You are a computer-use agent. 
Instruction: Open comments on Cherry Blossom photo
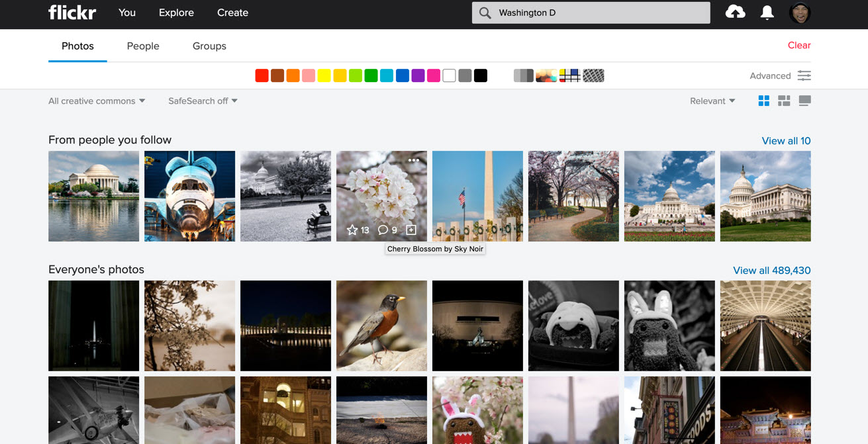[383, 230]
